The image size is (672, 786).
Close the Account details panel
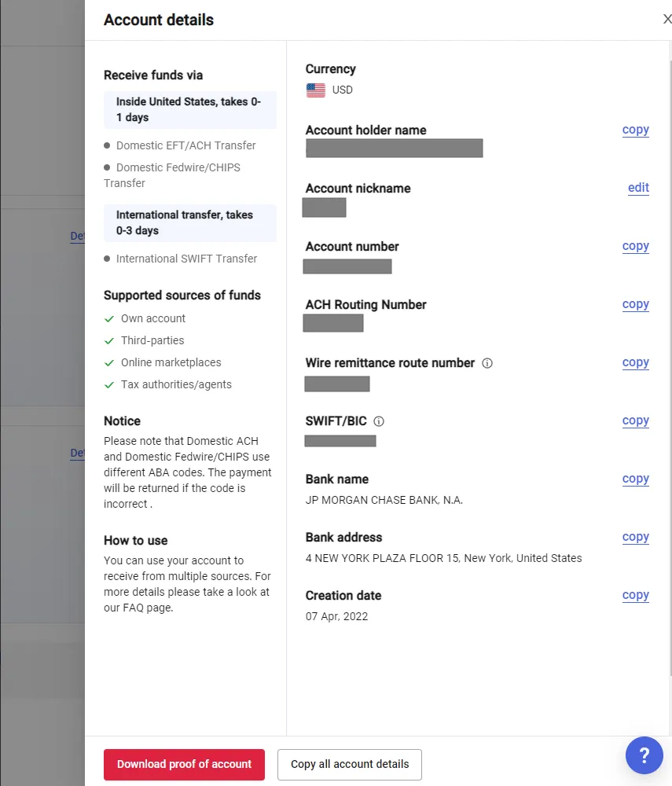(666, 20)
